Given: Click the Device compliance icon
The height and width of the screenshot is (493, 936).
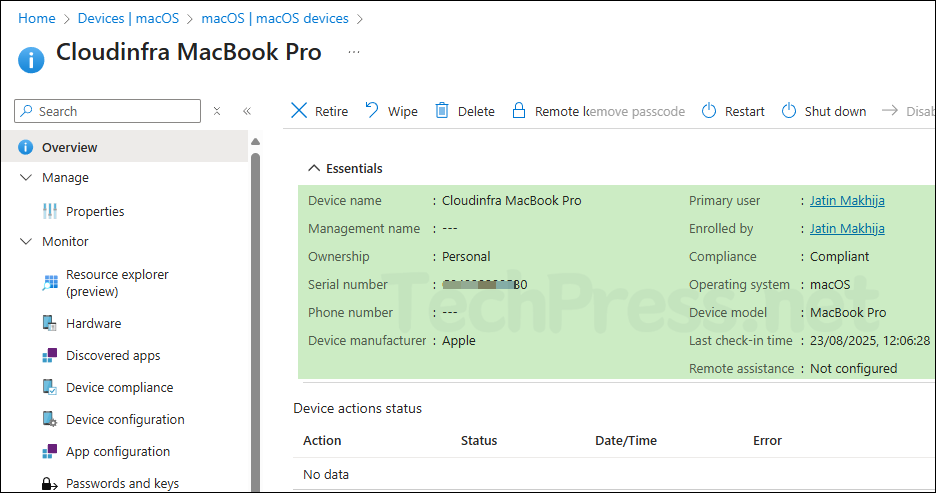Looking at the screenshot, I should point(50,387).
